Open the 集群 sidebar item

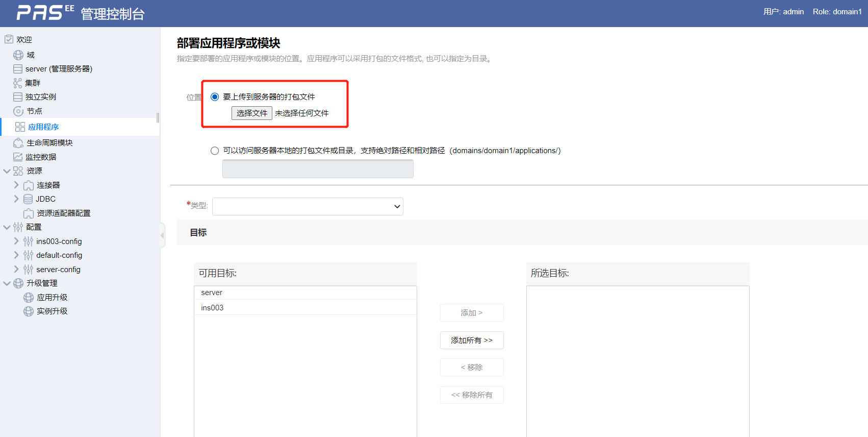tap(33, 83)
